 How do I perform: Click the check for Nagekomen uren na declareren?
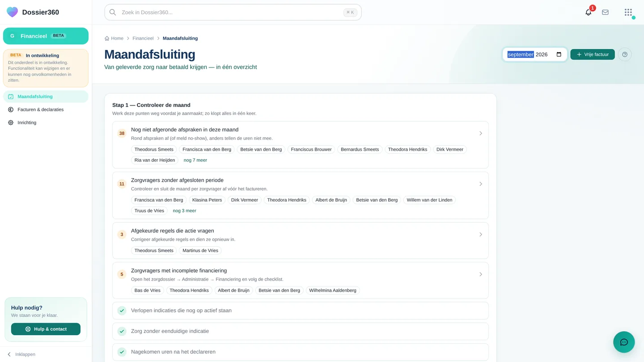coord(122,352)
